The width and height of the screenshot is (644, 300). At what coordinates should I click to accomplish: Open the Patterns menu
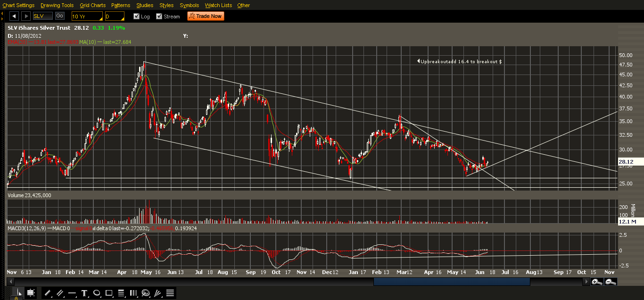121,5
